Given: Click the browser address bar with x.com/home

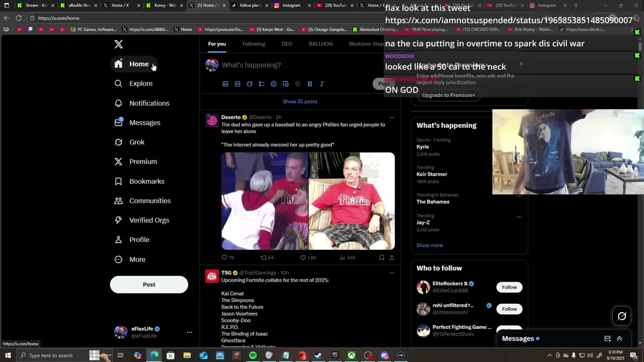Looking at the screenshot, I should click(201, 18).
